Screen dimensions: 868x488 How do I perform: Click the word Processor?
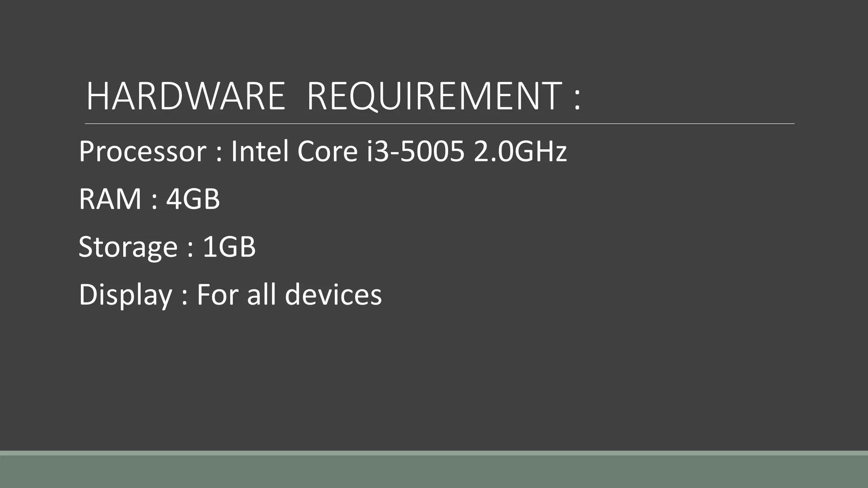(142, 152)
